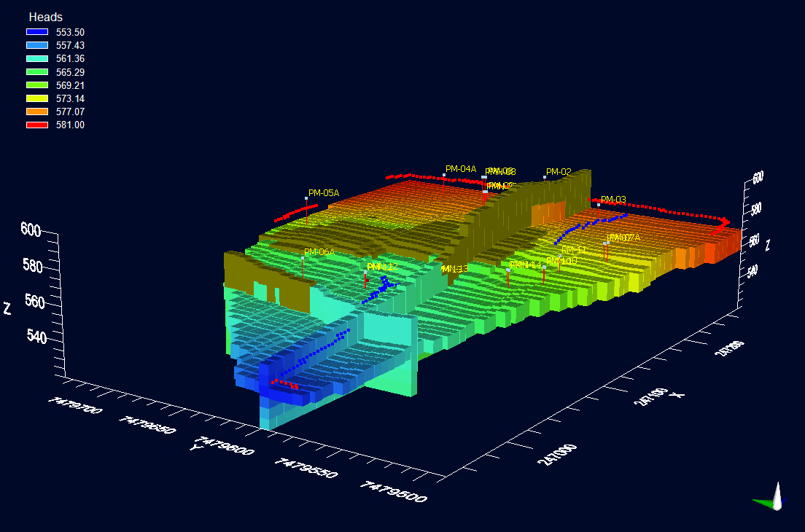Click the PM-04A well label
The width and height of the screenshot is (805, 532).
click(x=461, y=169)
